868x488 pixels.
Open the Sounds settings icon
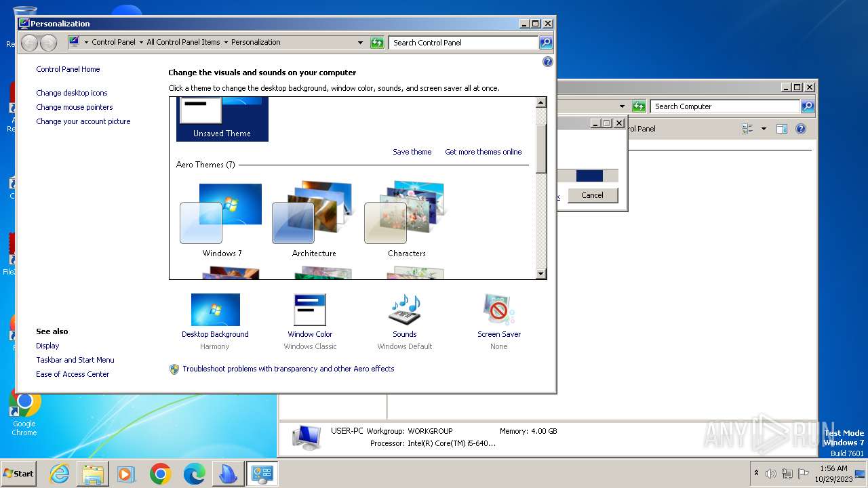click(x=405, y=310)
